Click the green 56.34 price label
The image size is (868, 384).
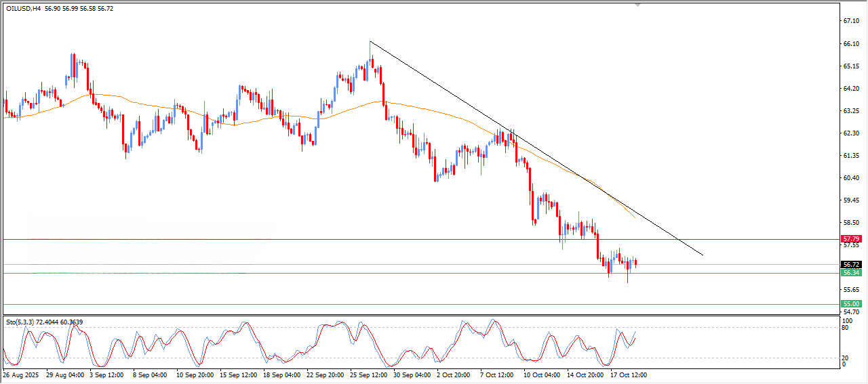(850, 273)
